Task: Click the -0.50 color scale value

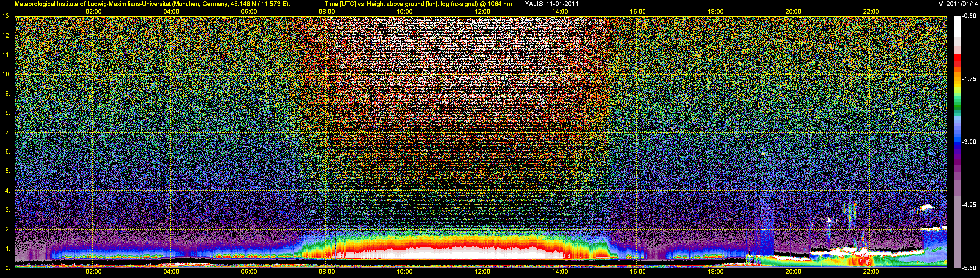Action: point(969,16)
